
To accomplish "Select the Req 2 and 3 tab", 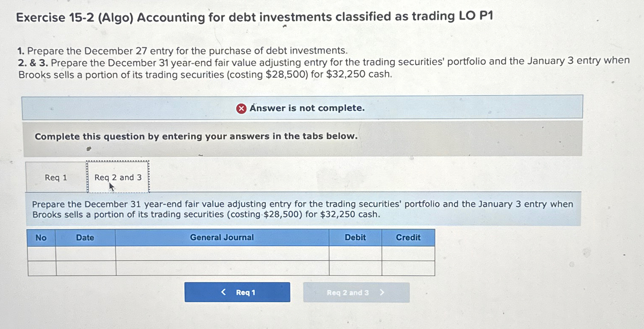I will coord(118,178).
